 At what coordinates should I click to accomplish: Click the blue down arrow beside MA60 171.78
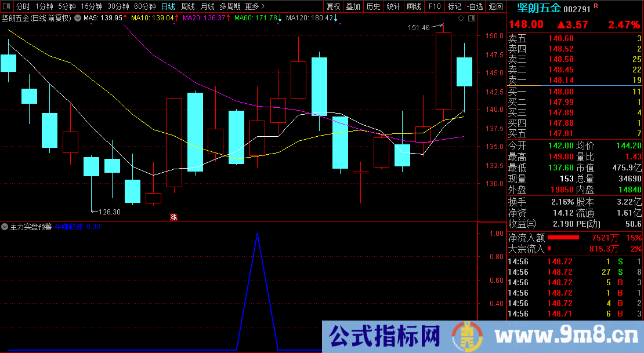coord(280,18)
